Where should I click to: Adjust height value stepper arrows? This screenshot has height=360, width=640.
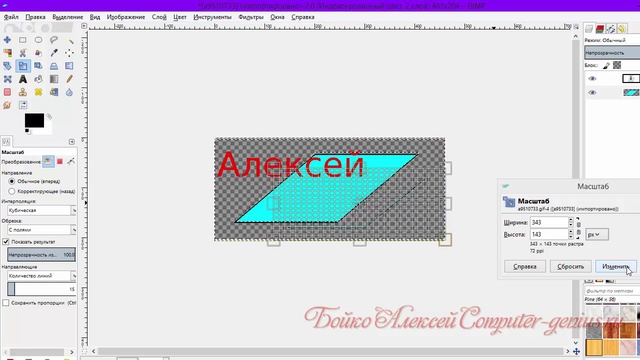(x=571, y=234)
